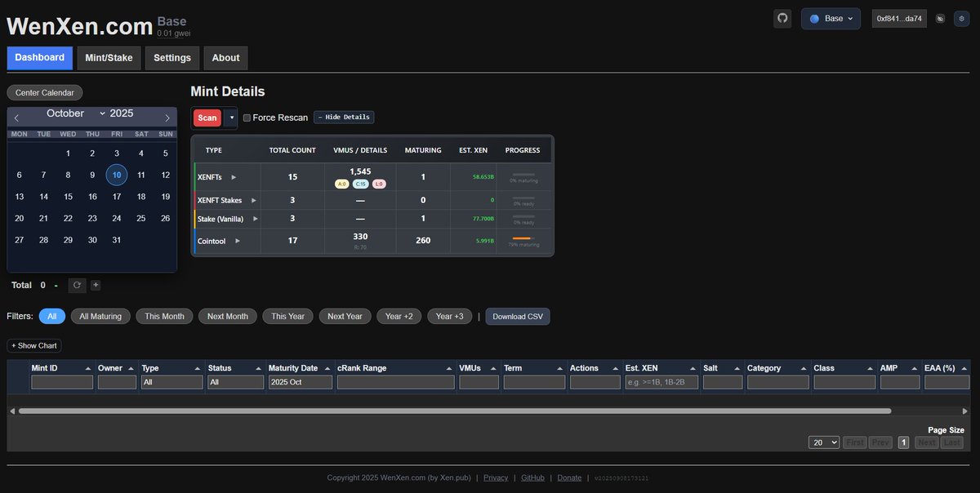Sort by Maturity Date column arrow

(x=329, y=368)
